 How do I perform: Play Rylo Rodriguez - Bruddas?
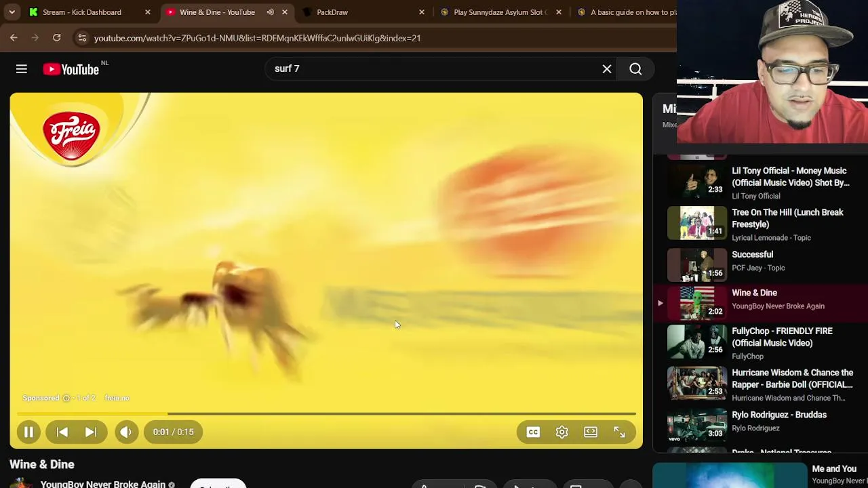(x=779, y=415)
